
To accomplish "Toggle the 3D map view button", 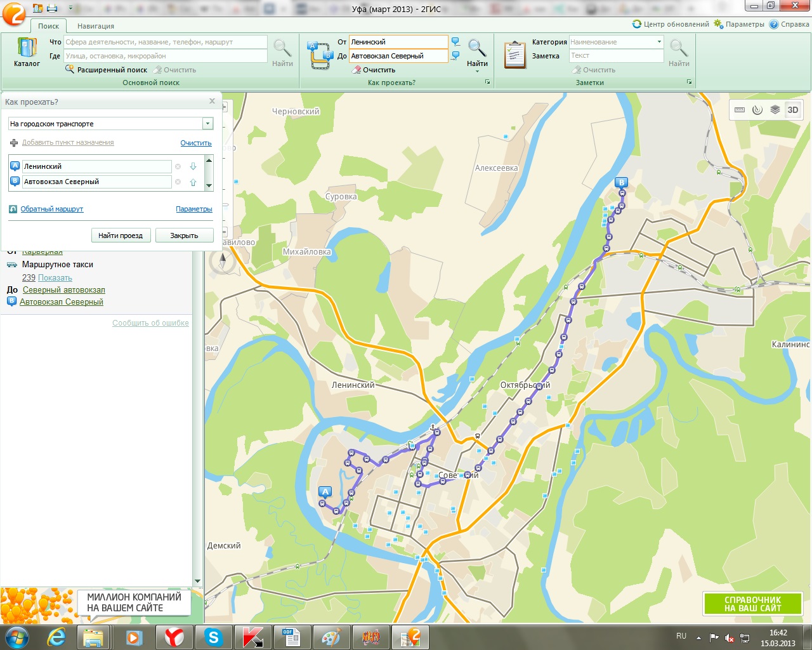I will (x=793, y=110).
